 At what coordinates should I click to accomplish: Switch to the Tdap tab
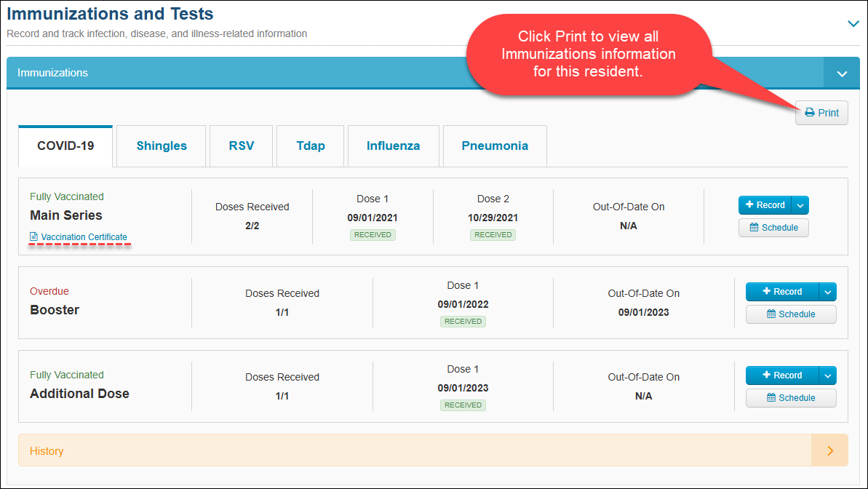[311, 146]
